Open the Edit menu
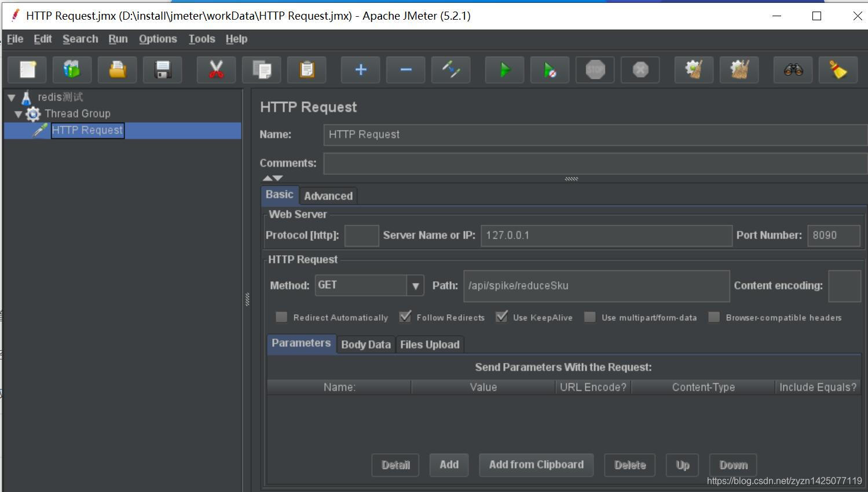The width and height of the screenshot is (868, 492). [x=43, y=39]
